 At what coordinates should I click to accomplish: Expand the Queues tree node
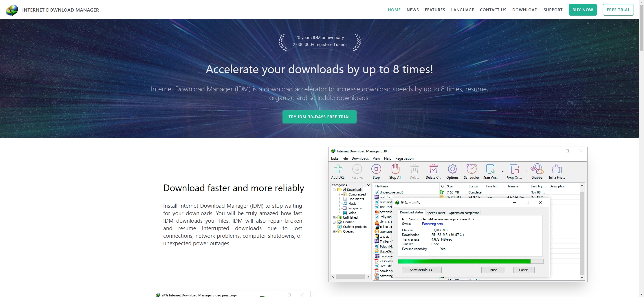[x=334, y=231]
